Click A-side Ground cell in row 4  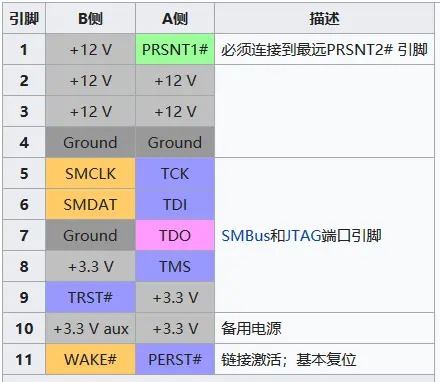175,142
